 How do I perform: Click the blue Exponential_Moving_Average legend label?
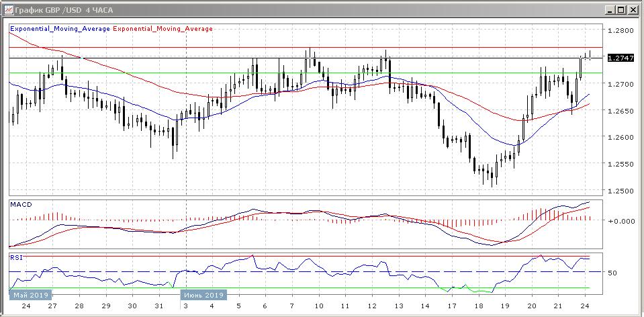[60, 29]
